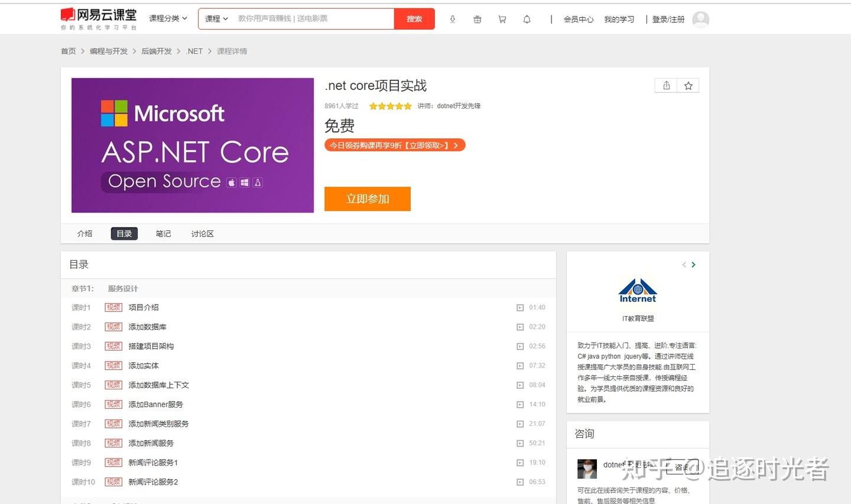Screen dimensions: 851x504
Task: Toggle the course favorite star
Action: click(688, 85)
